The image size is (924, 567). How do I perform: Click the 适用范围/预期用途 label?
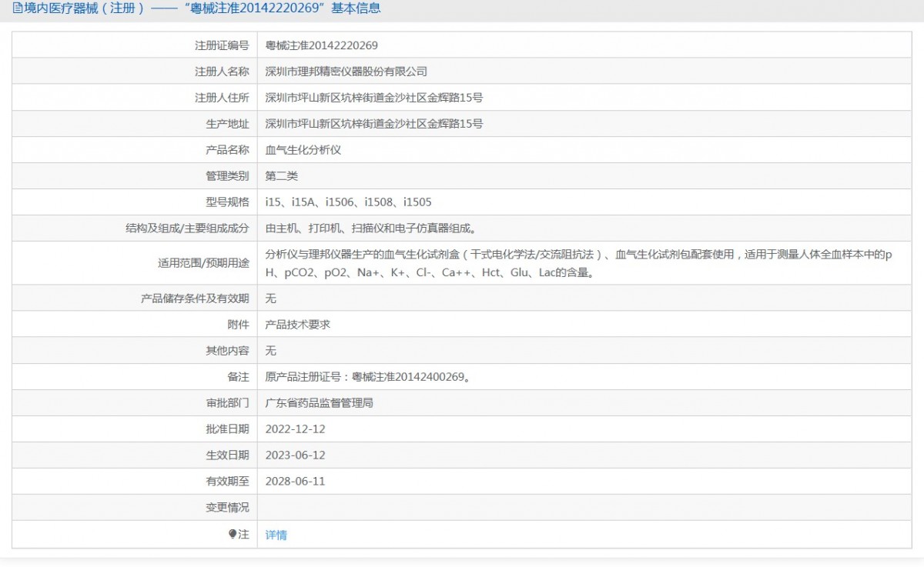[203, 263]
